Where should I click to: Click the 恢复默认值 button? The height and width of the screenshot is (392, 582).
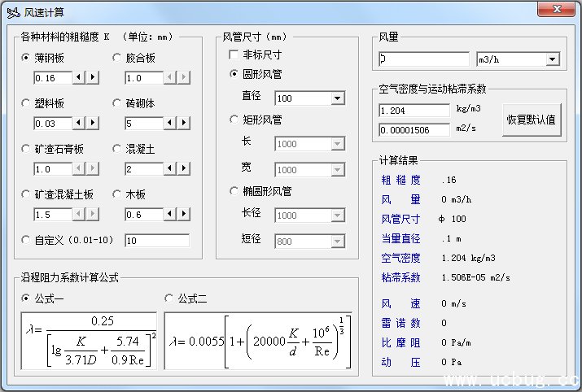(x=531, y=119)
